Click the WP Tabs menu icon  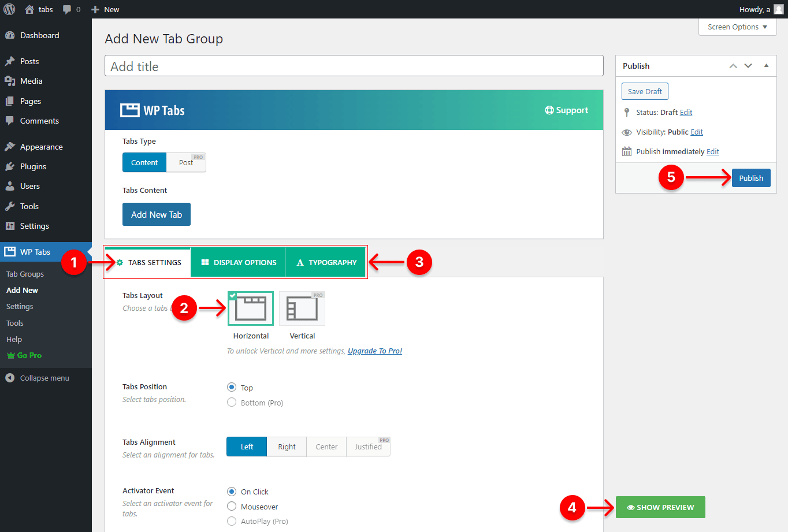[x=10, y=252]
